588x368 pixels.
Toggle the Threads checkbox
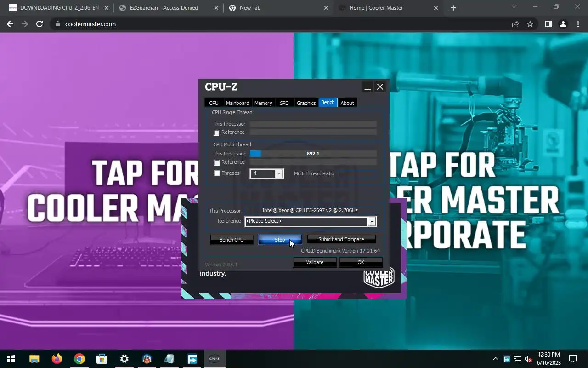(x=217, y=173)
